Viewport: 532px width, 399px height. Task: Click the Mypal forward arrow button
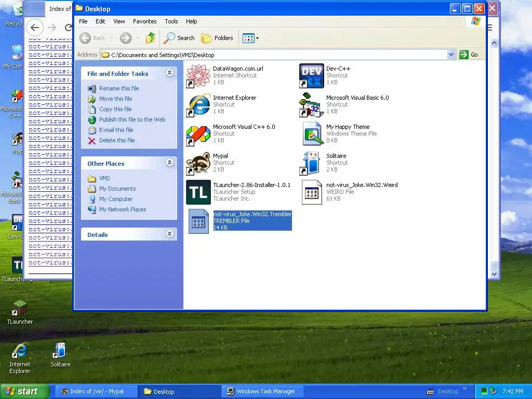52,28
